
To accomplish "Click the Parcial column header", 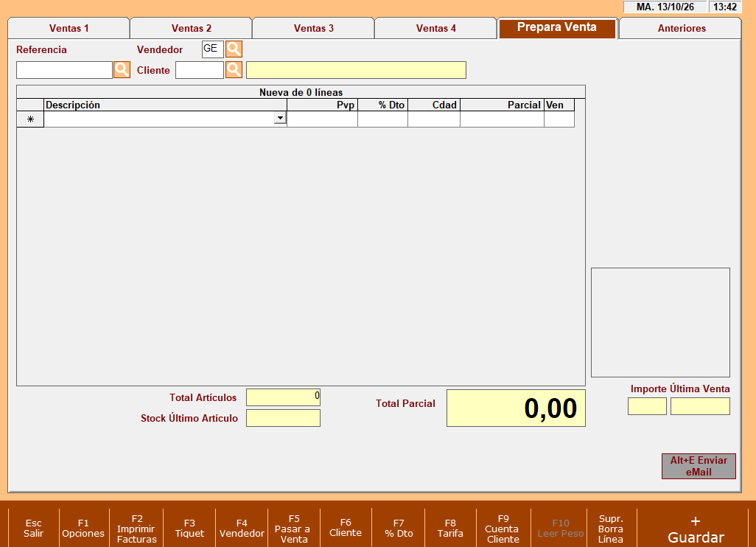I will [x=502, y=105].
